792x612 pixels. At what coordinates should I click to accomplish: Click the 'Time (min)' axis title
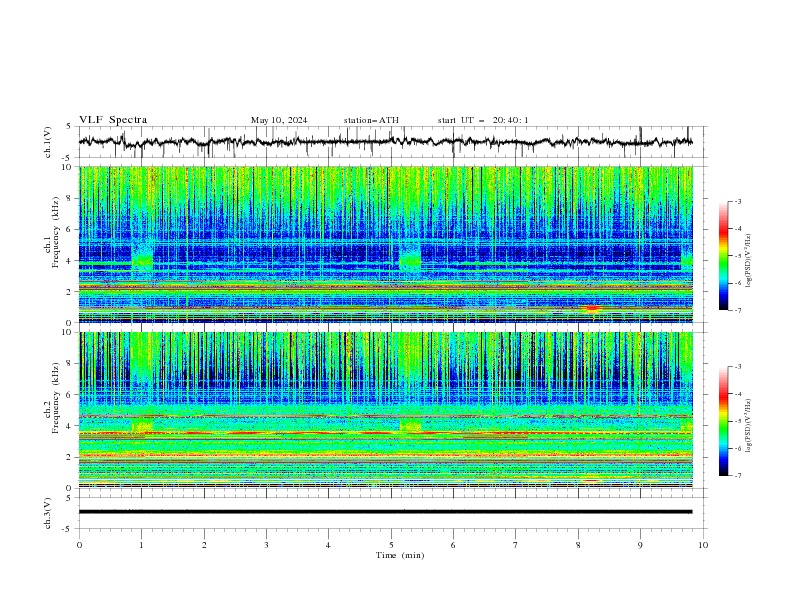coord(400,555)
